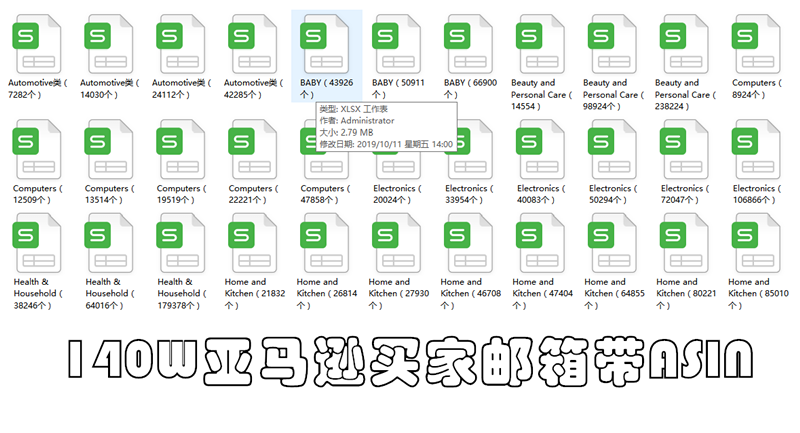Select the Automotive类 (14030个) spreadsheet file icon

(x=109, y=44)
